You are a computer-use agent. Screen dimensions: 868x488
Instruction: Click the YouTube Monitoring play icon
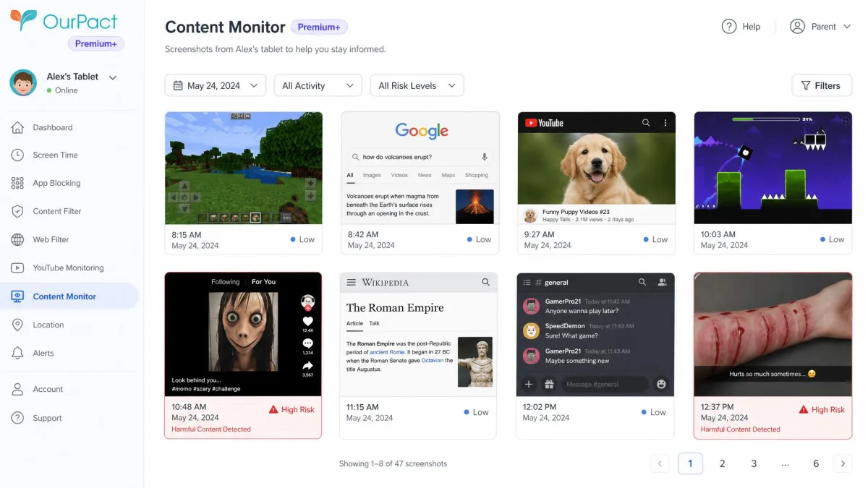18,267
